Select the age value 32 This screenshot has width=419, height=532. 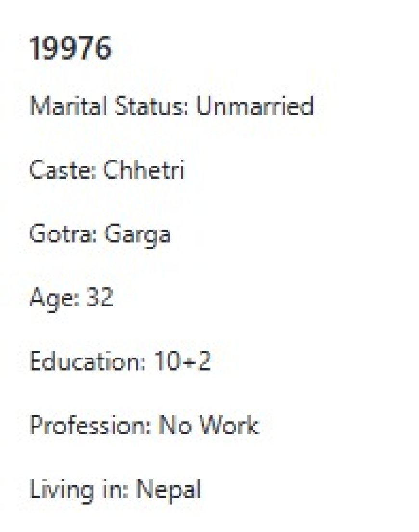click(x=100, y=298)
